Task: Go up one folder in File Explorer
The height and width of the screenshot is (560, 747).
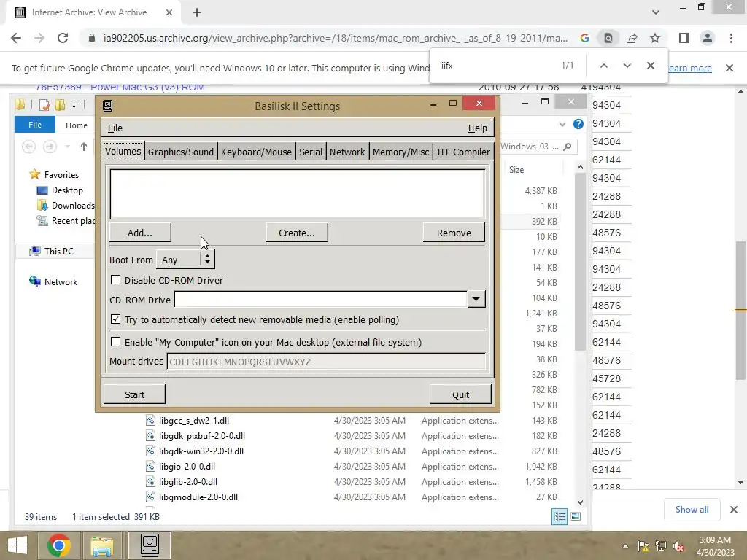Action: click(84, 147)
